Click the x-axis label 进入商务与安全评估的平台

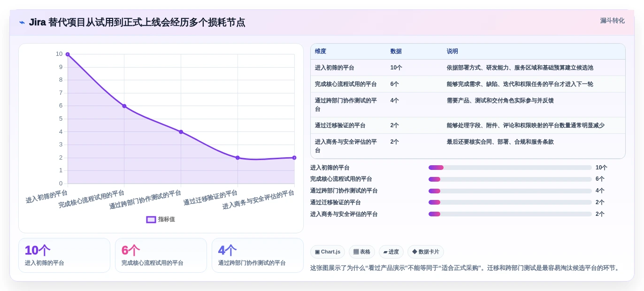[258, 199]
